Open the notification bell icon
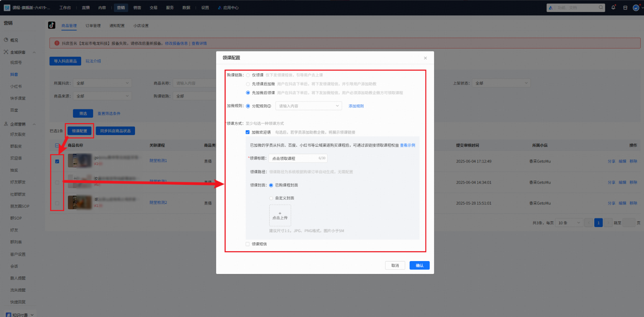The image size is (644, 317). pyautogui.click(x=613, y=7)
